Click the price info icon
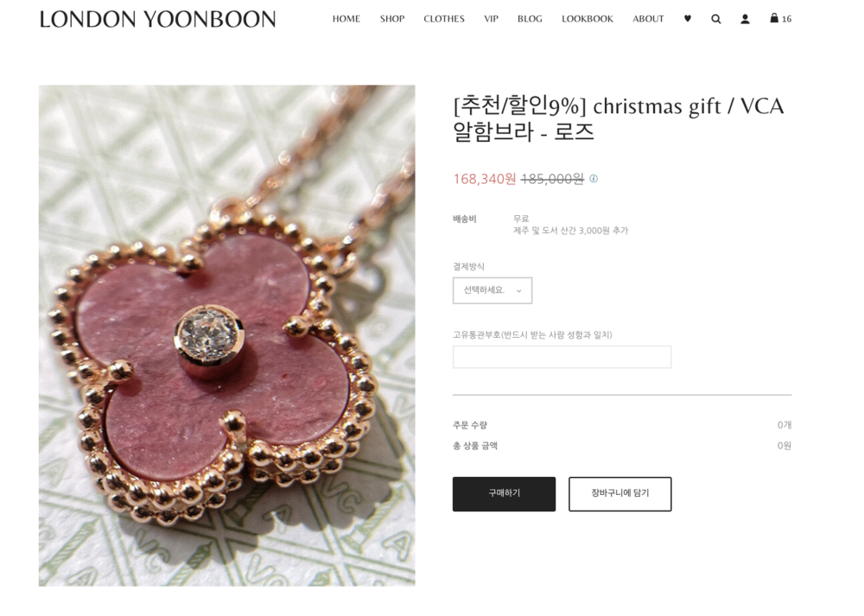Screen dimensions: 864x616 (594, 179)
